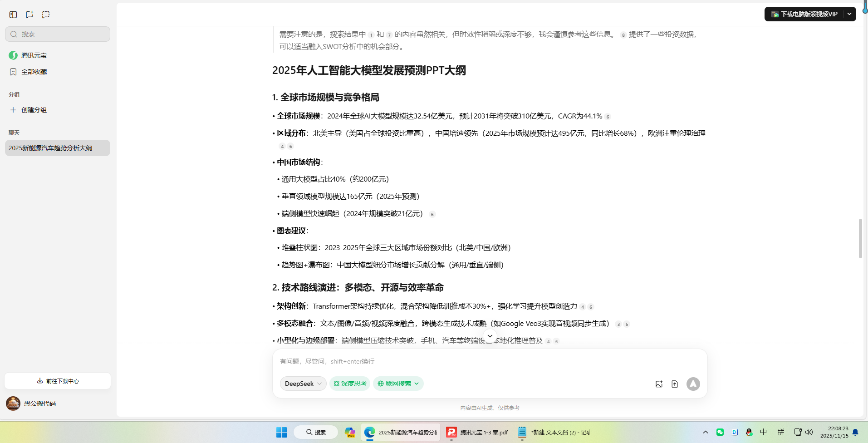Select the 腾讯元宝 sidebar item
Screen dimensions: 868x443
[x=33, y=55]
